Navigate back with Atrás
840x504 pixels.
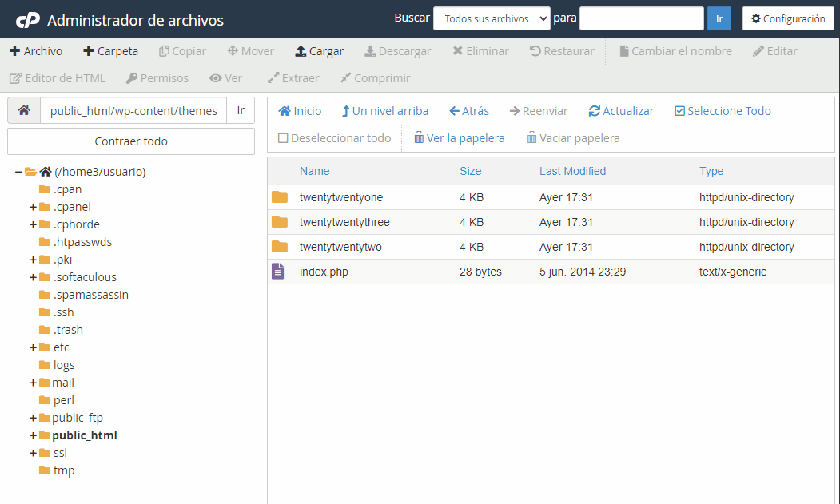click(468, 111)
